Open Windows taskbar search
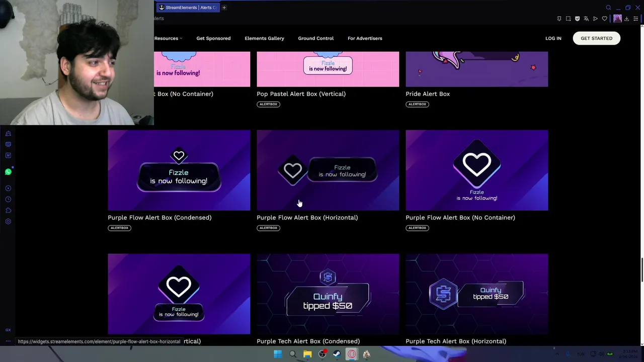The image size is (644, 362). click(x=292, y=354)
